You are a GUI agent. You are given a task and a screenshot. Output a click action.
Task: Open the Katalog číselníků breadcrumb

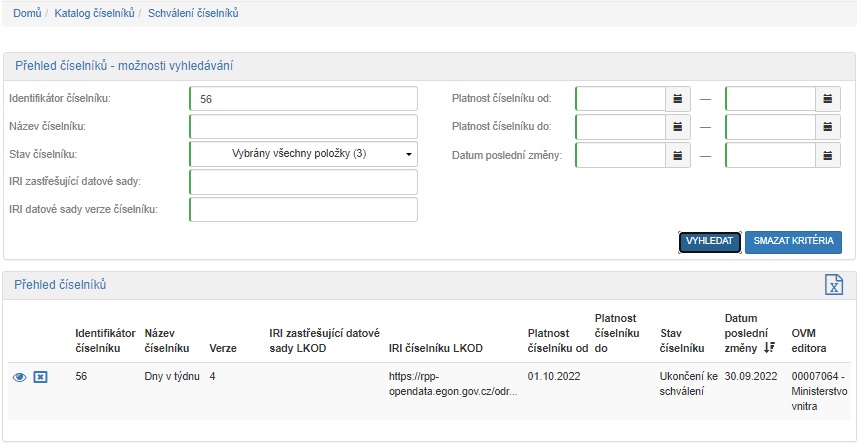pos(93,14)
